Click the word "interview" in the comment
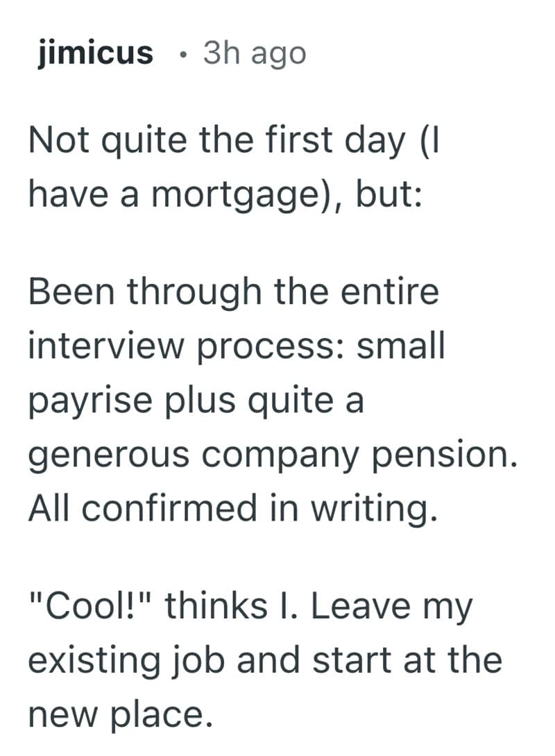This screenshot has width=555, height=756. 110,346
